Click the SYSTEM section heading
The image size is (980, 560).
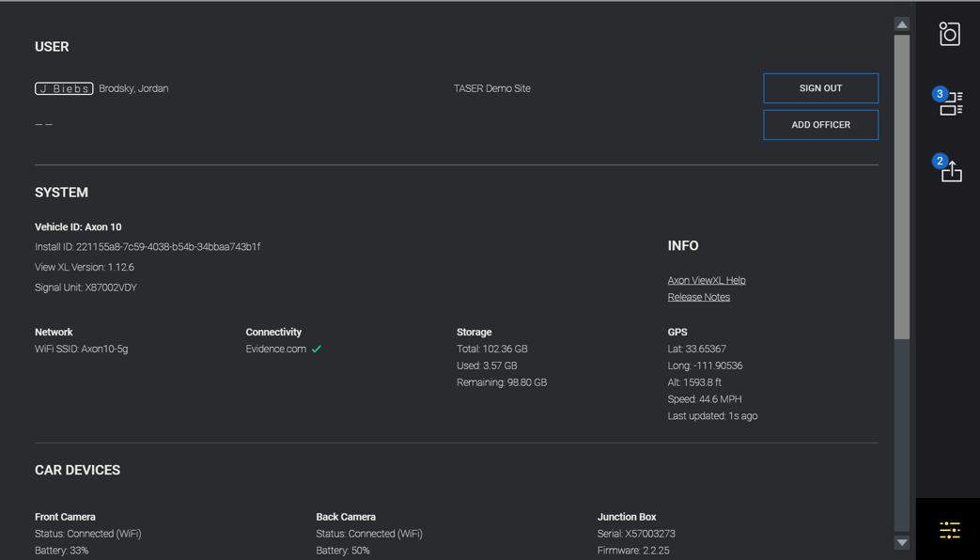coord(62,192)
